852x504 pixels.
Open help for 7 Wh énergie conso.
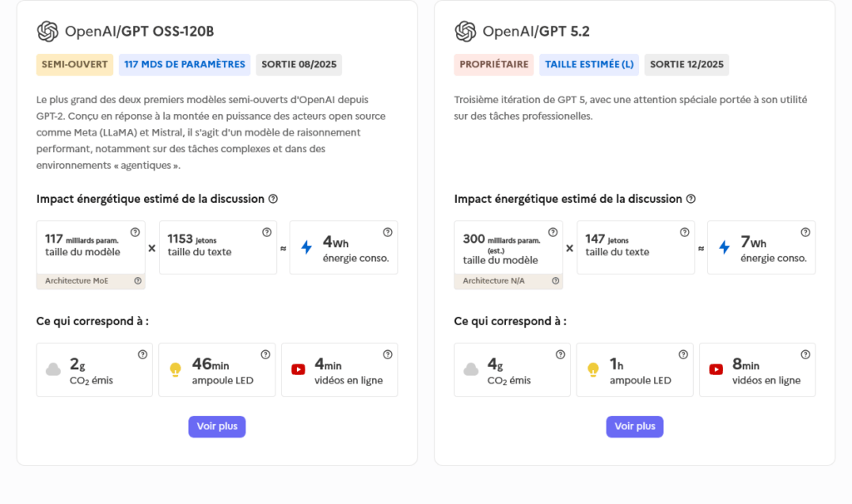[x=805, y=232]
